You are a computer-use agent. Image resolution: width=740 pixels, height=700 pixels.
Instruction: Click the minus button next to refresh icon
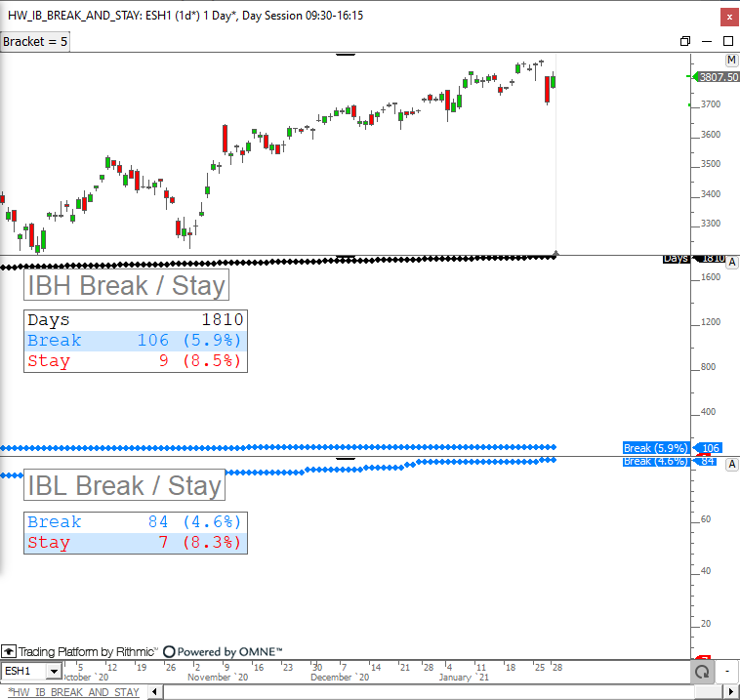tap(728, 672)
